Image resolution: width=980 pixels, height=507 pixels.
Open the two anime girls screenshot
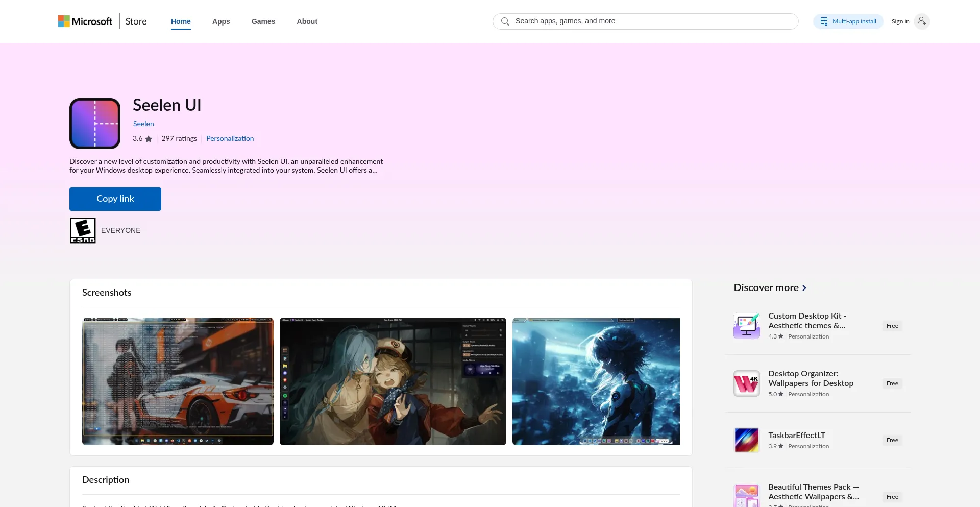point(393,381)
